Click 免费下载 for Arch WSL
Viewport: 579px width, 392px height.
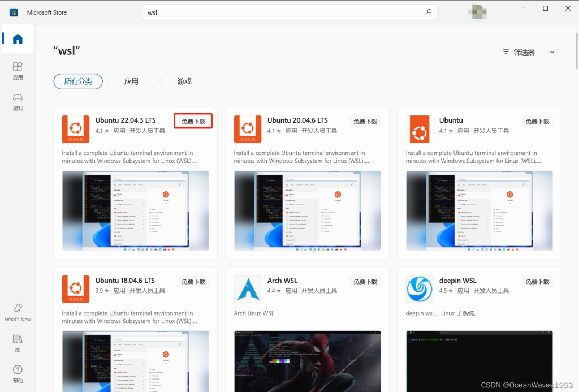click(x=365, y=282)
